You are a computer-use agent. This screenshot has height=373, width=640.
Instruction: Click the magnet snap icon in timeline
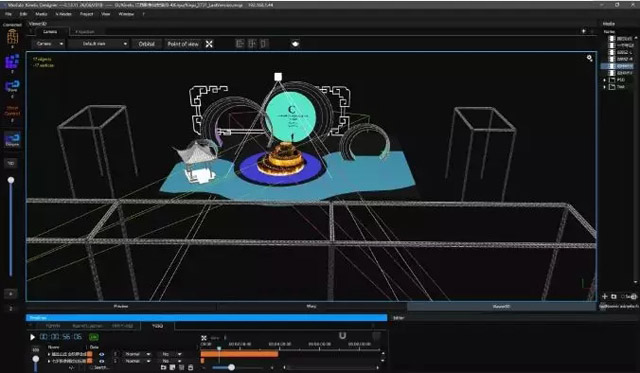pyautogui.click(x=342, y=336)
